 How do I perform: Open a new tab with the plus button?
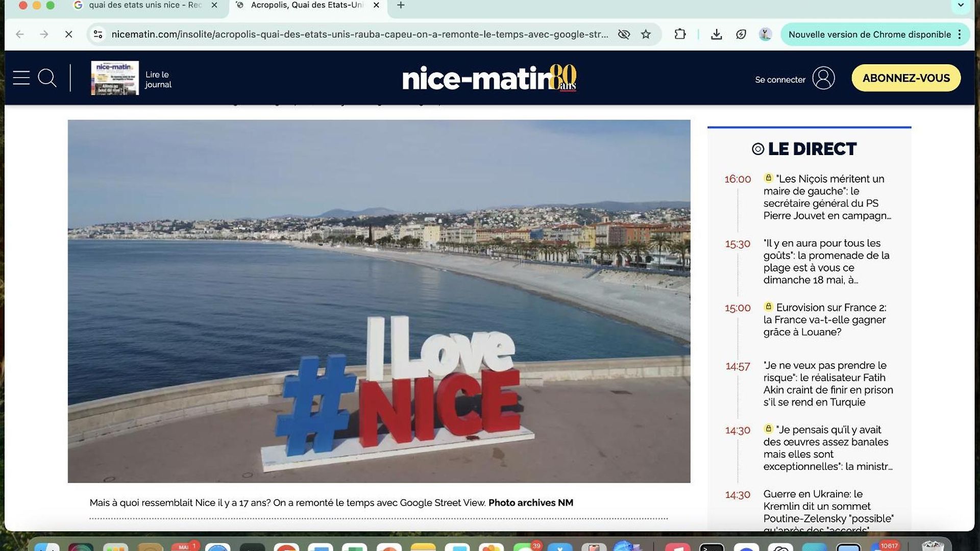[x=401, y=5]
